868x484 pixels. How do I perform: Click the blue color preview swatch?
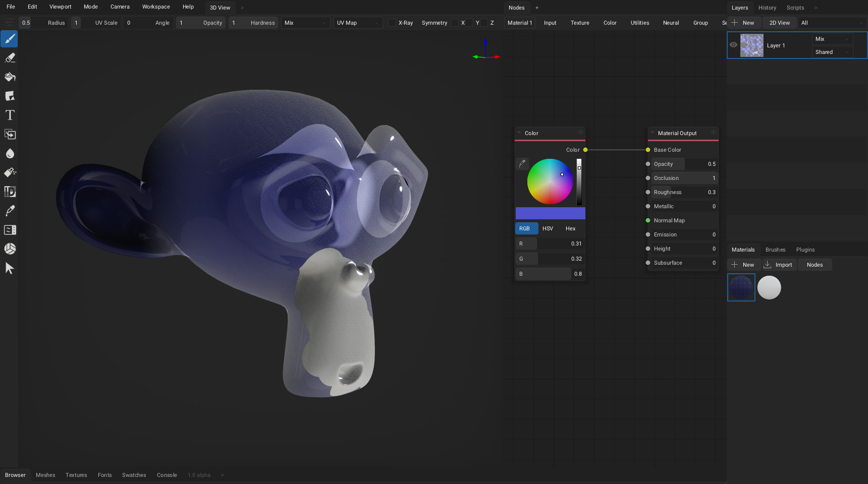[550, 213]
